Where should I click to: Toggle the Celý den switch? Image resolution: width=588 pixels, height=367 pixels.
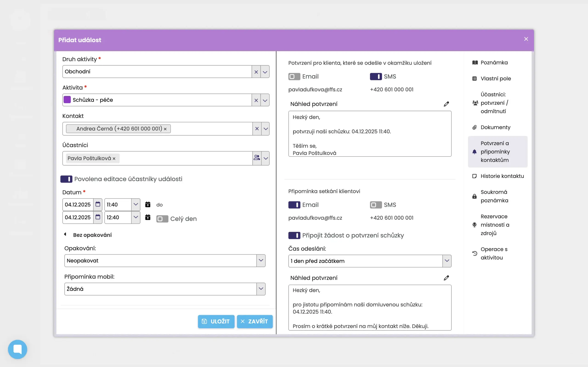162,219
